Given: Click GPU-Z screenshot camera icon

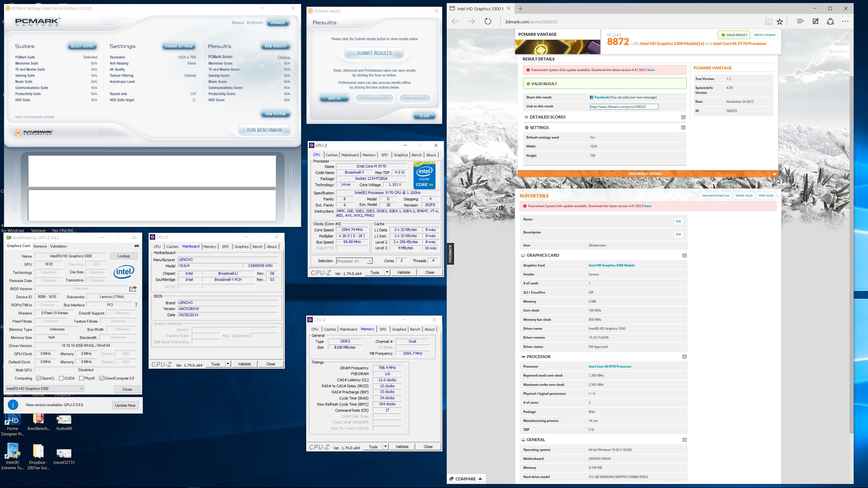Looking at the screenshot, I should tap(136, 246).
